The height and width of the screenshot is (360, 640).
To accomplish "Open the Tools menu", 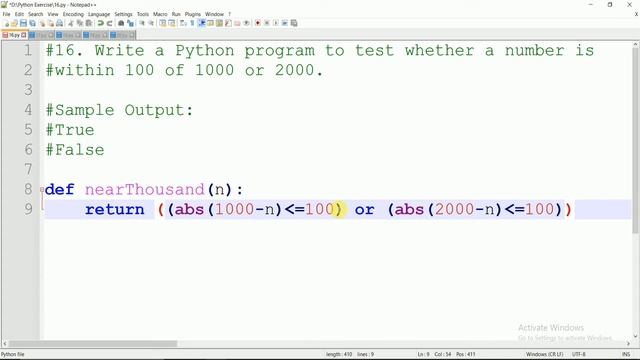I will (x=143, y=14).
